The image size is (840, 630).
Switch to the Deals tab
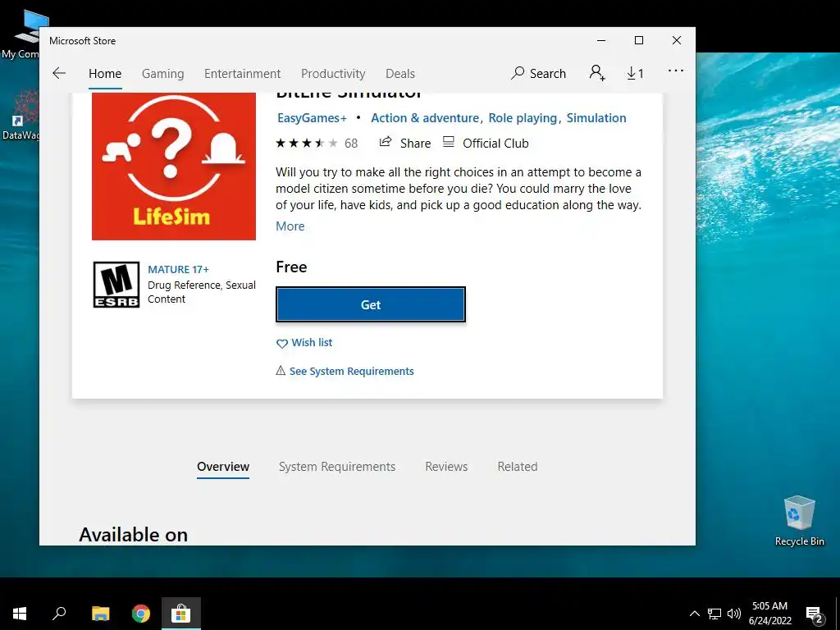[400, 73]
